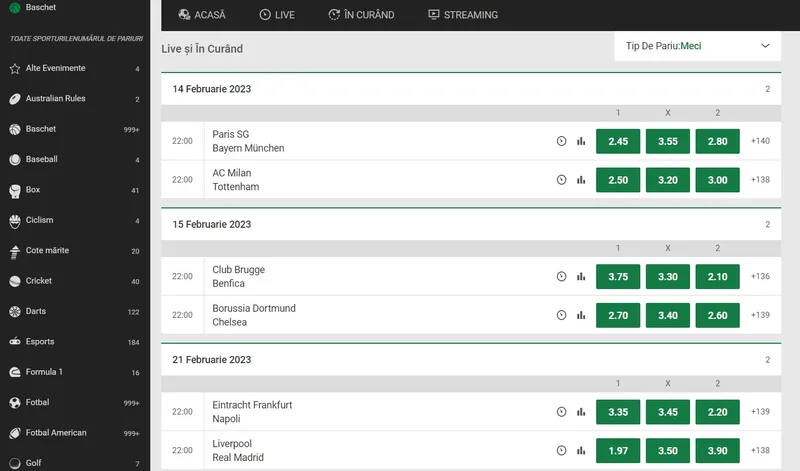The width and height of the screenshot is (800, 471).
Task: Open statistics icon for Paris SG match
Action: (581, 141)
